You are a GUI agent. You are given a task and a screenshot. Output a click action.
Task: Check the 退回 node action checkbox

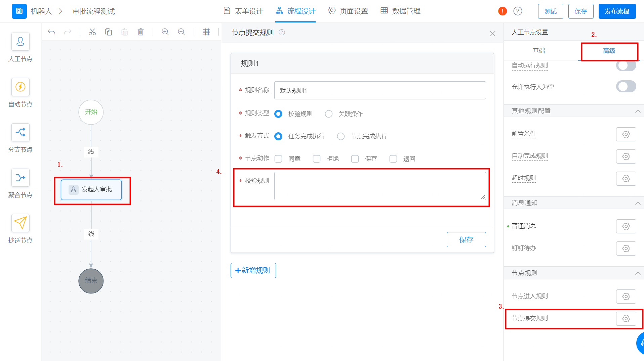393,159
